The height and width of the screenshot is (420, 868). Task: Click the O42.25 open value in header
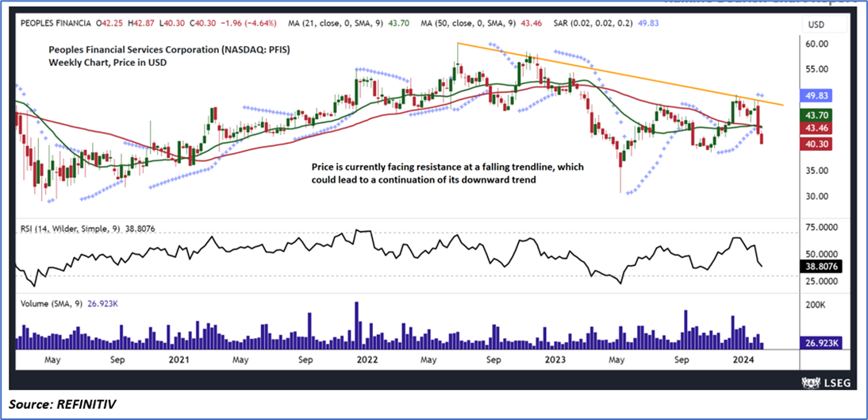point(109,25)
